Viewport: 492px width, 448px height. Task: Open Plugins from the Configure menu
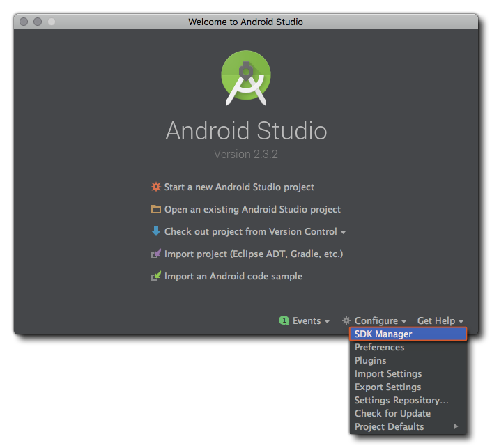(408, 360)
